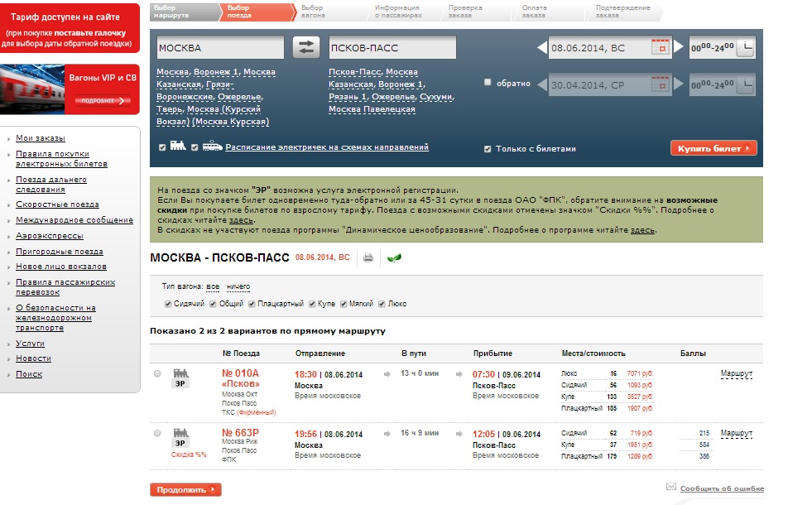The height and width of the screenshot is (505, 812).
Task: Click the red 'Продолжить' button
Action: click(x=185, y=489)
